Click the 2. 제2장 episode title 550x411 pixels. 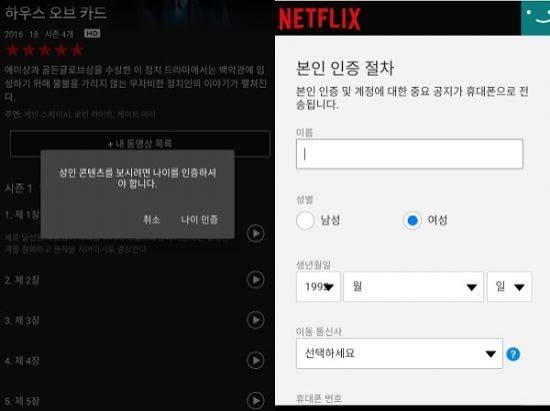pyautogui.click(x=22, y=280)
